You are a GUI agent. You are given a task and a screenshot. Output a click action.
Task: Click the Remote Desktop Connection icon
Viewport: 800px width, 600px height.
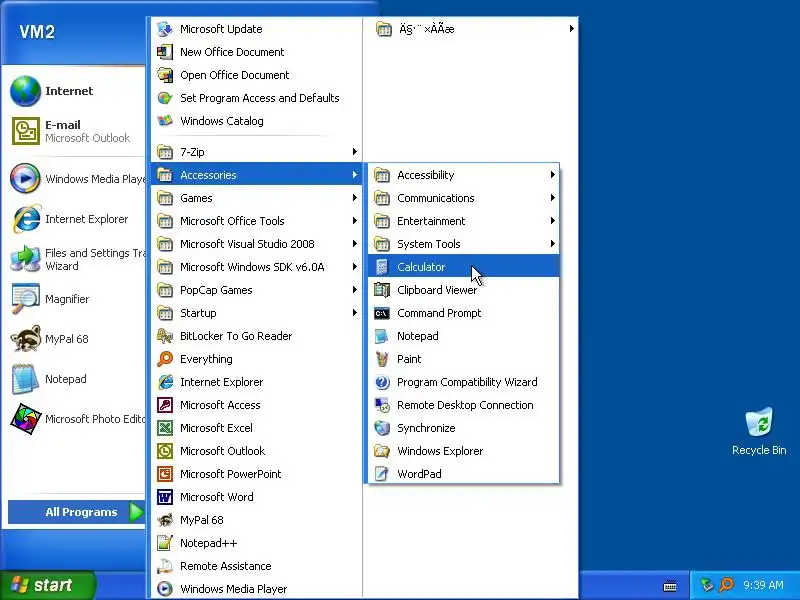[x=382, y=405]
